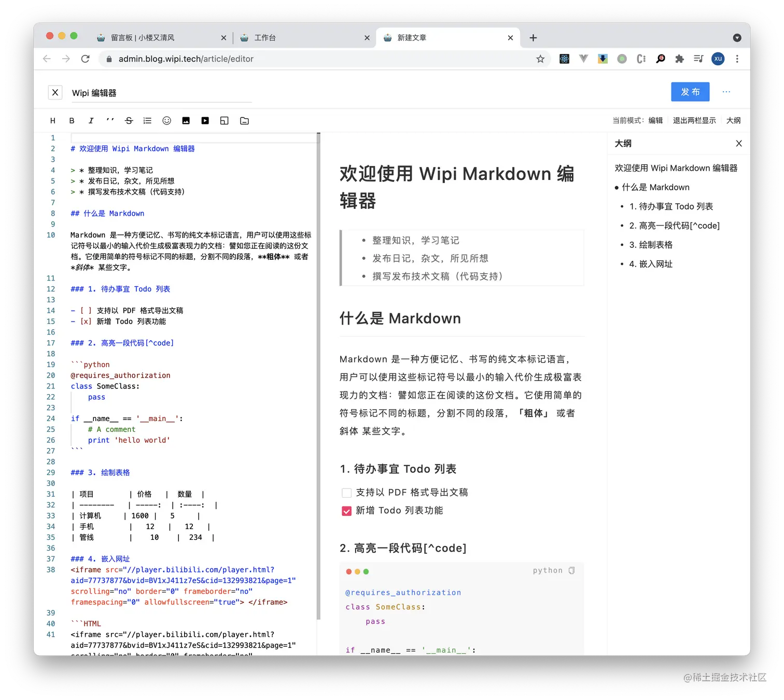Check the PDF export todo checkbox

click(x=346, y=493)
